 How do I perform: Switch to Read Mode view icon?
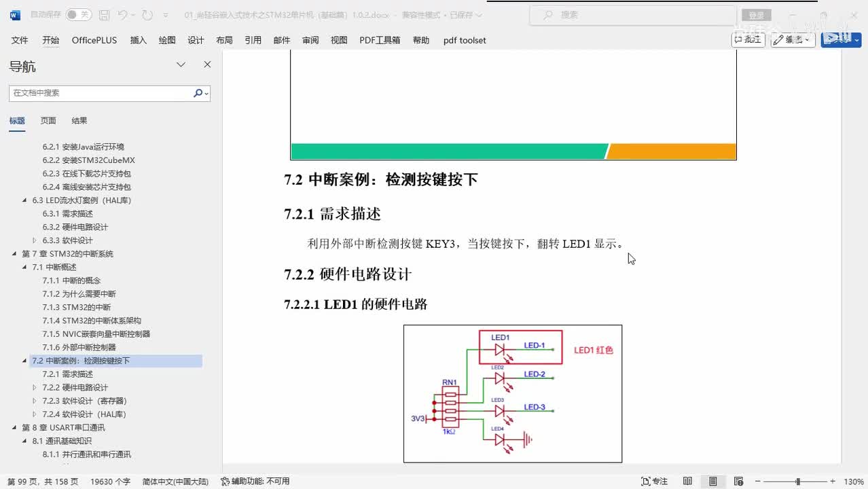click(x=687, y=482)
